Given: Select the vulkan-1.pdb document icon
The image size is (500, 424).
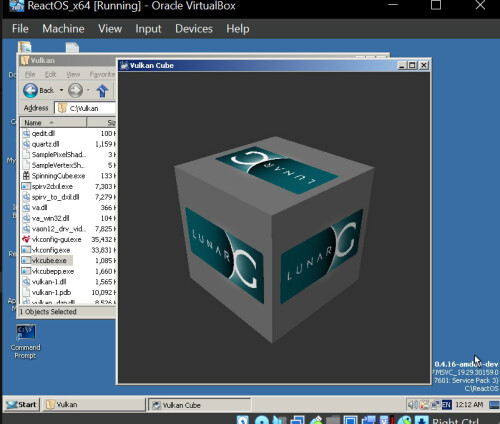Looking at the screenshot, I should pos(26,292).
